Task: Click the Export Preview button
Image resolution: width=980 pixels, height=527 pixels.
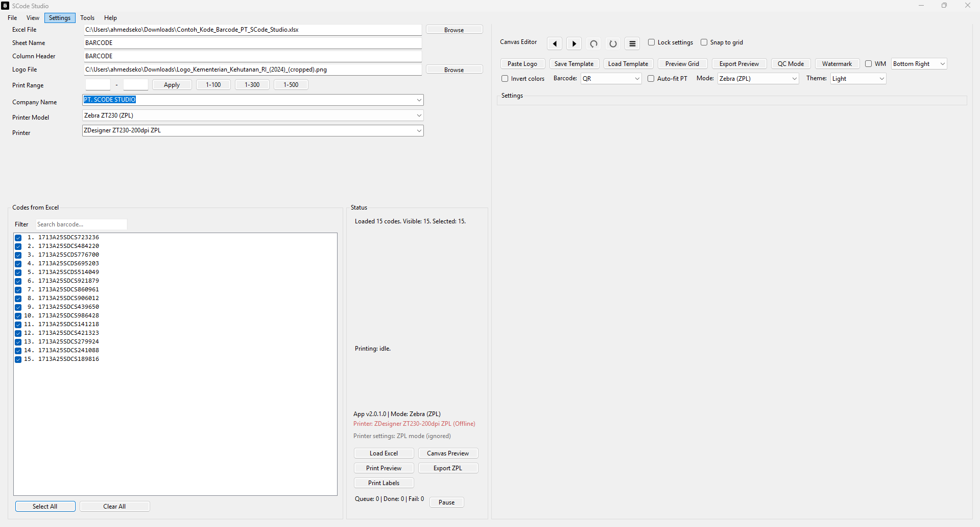Action: tap(739, 64)
